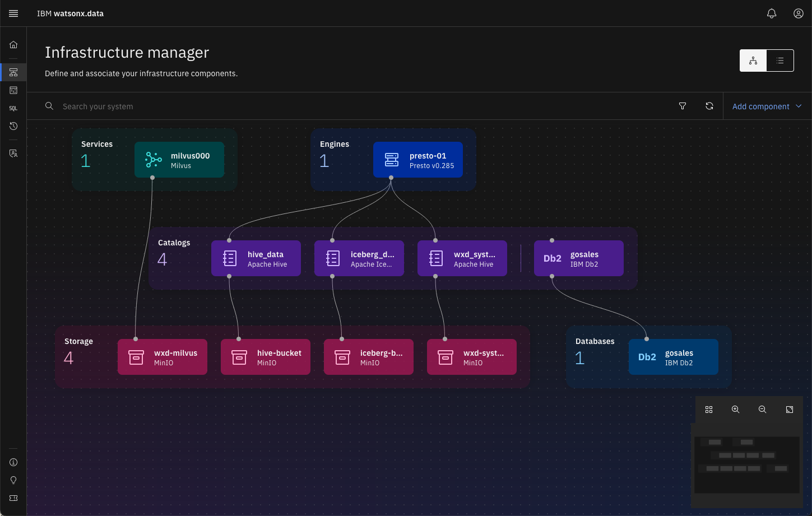The width and height of the screenshot is (812, 516).
Task: Open Access control sidebar icon
Action: (13, 154)
